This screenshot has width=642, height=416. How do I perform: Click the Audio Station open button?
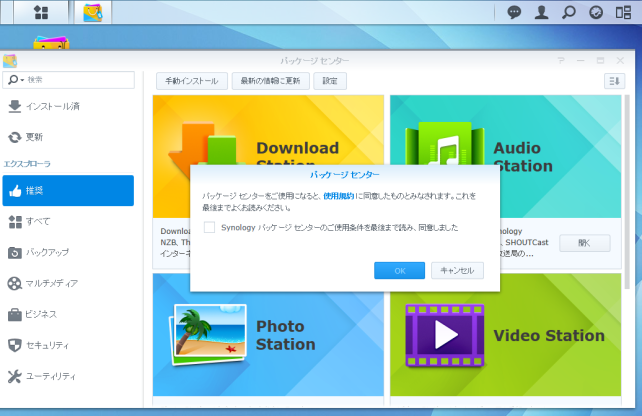[x=585, y=243]
